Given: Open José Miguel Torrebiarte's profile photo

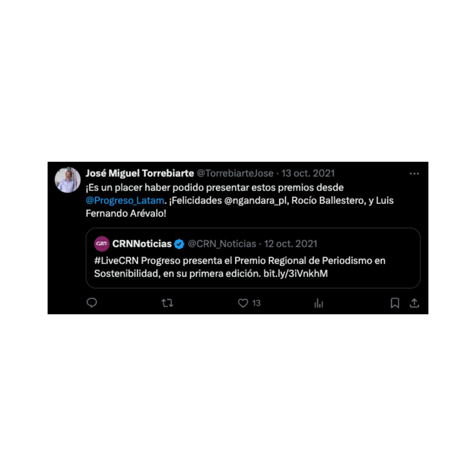Looking at the screenshot, I should 68,180.
